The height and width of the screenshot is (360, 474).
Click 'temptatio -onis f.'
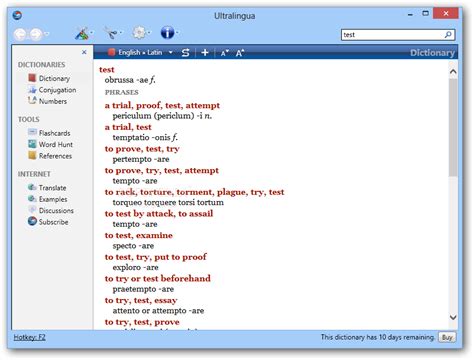(x=145, y=137)
